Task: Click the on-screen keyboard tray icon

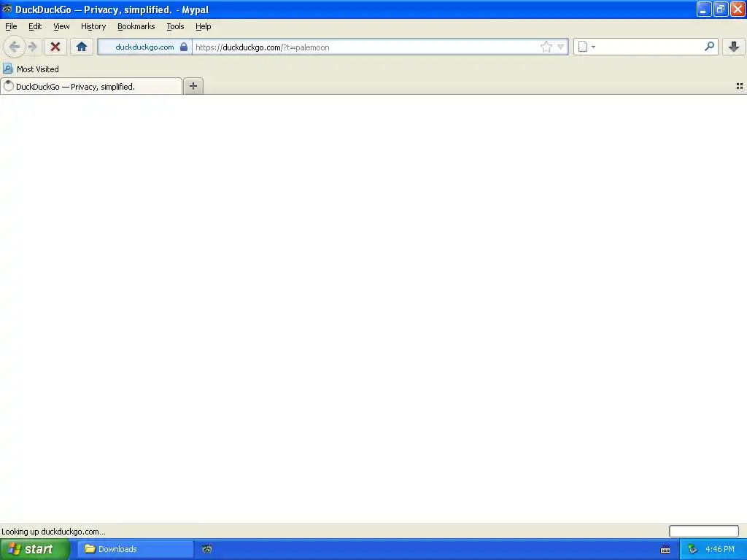Action: click(665, 550)
